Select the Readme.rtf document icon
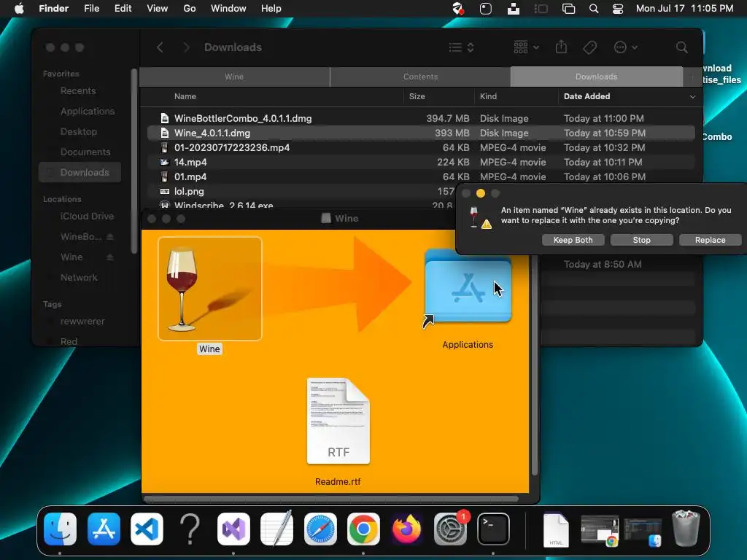Image resolution: width=747 pixels, height=560 pixels. pyautogui.click(x=338, y=421)
